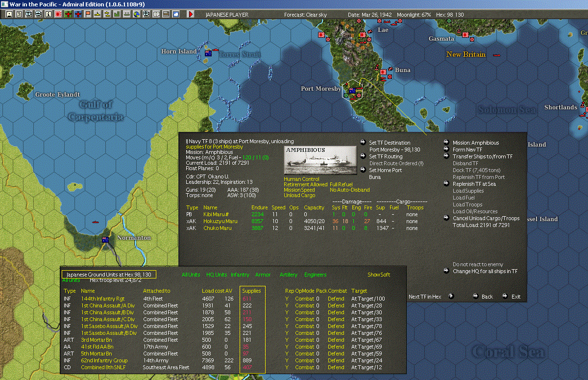588x380 pixels.
Task: Select the Armor filter tab
Action: 263,275
